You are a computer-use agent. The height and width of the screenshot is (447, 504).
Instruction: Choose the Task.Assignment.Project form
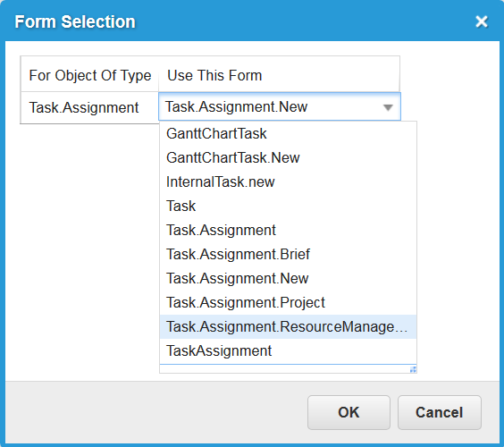(288, 302)
